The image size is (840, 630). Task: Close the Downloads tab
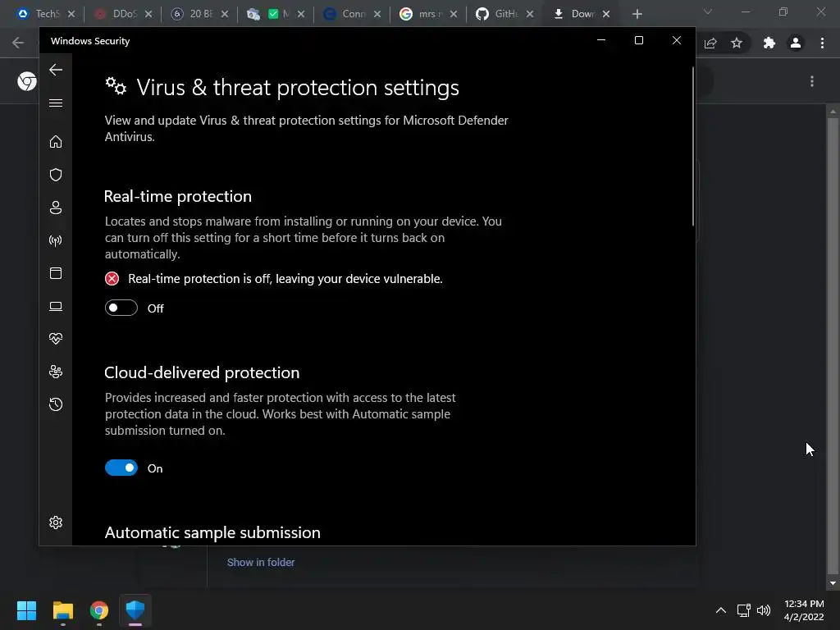[606, 14]
